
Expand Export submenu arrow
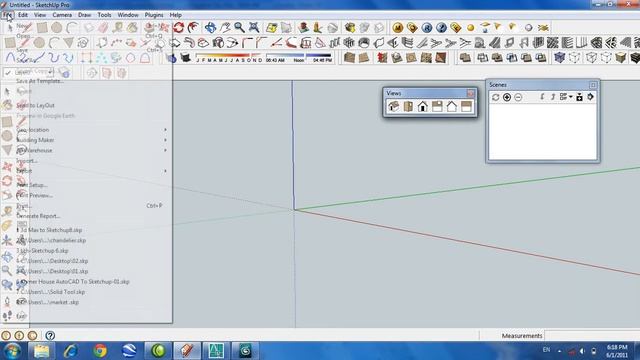pos(165,171)
